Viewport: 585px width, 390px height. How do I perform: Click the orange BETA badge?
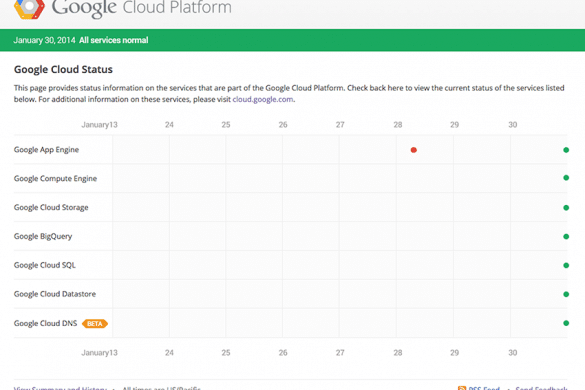click(x=95, y=324)
